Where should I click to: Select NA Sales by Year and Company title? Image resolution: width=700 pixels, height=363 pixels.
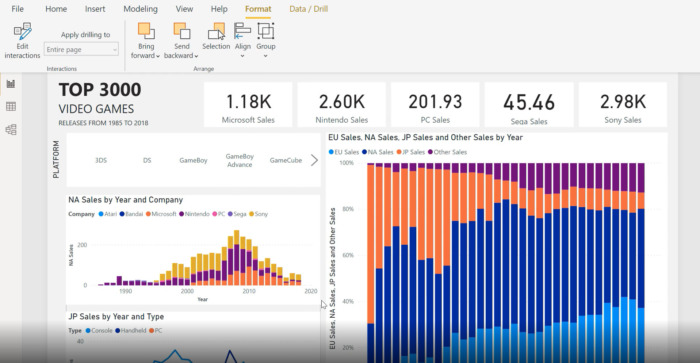[125, 200]
